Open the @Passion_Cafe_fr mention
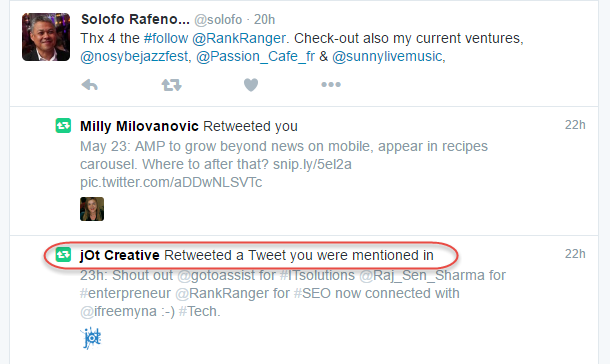Screen dimensions: 610x364 point(255,56)
